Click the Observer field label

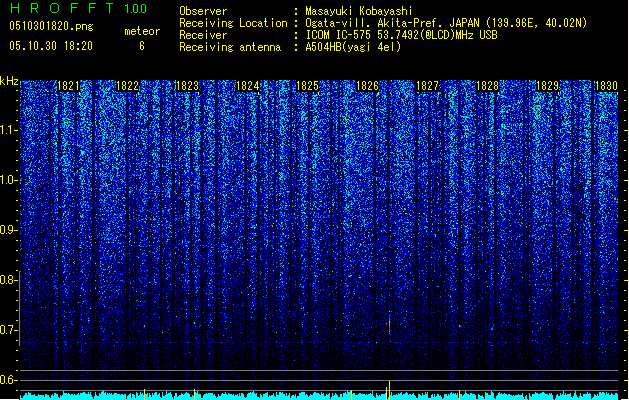tap(203, 11)
